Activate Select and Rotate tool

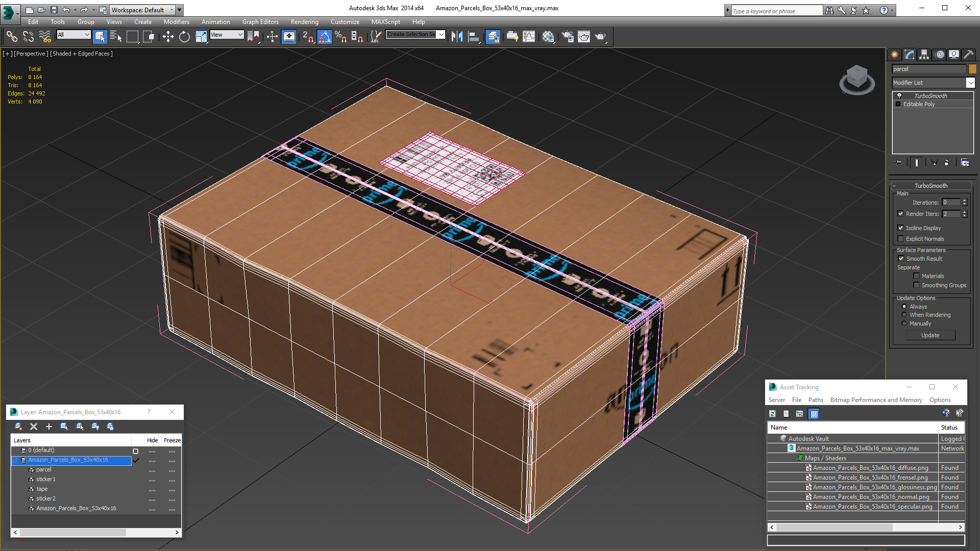[x=184, y=36]
